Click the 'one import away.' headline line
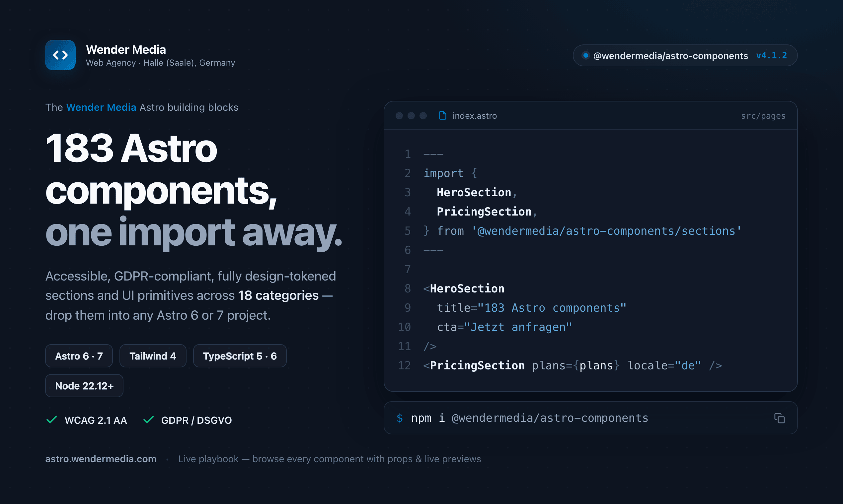843x504 pixels. point(193,233)
